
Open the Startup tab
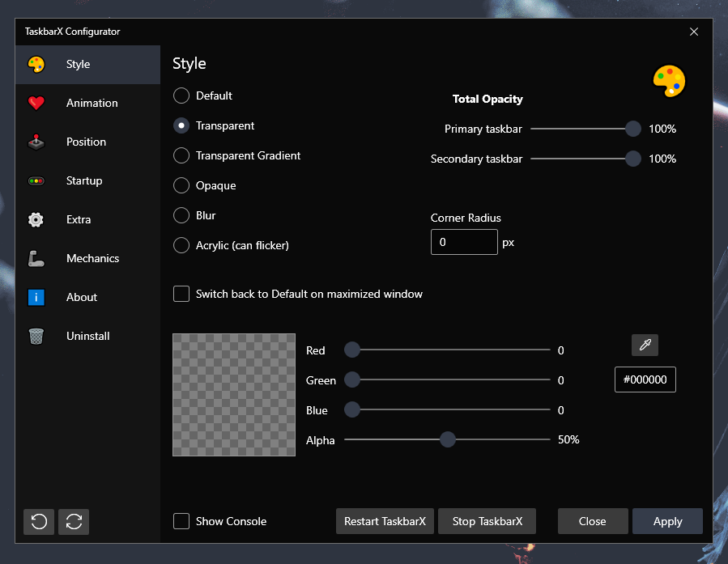[x=84, y=181]
